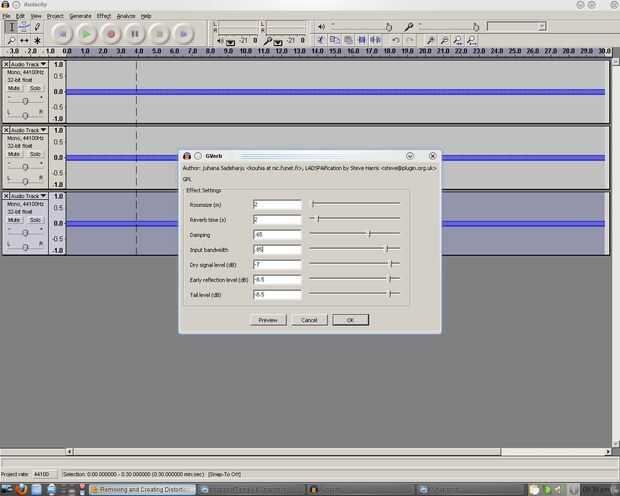The height and width of the screenshot is (496, 620).
Task: Click OK in the GVerb dialog
Action: (x=350, y=320)
